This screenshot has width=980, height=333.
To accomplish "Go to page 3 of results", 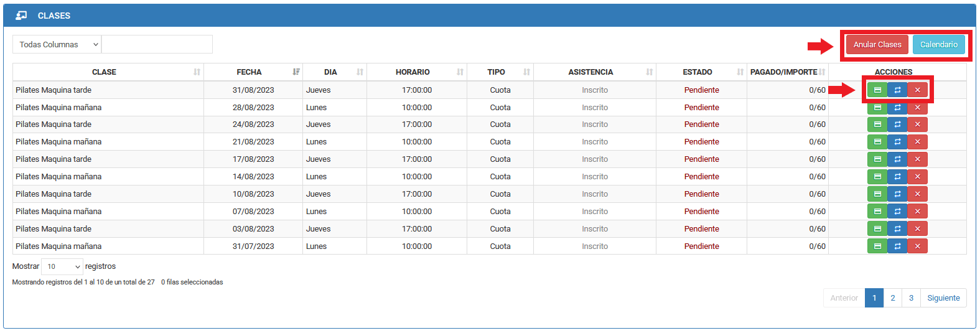I will coord(911,298).
